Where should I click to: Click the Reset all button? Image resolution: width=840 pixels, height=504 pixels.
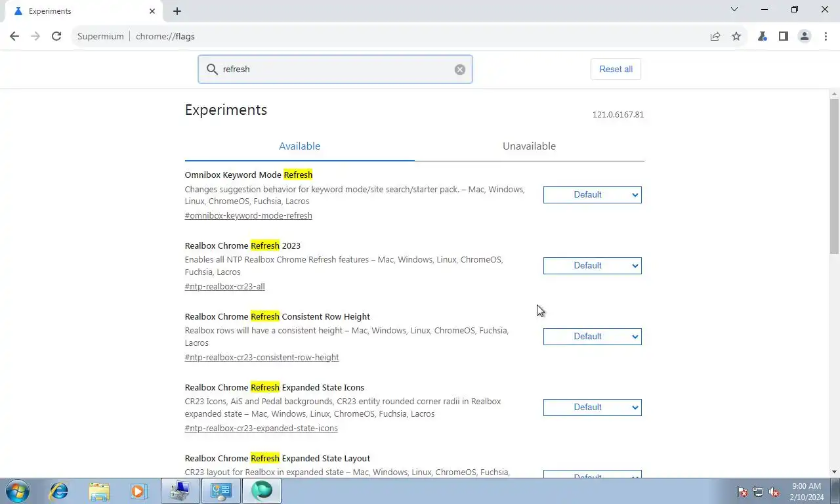616,70
